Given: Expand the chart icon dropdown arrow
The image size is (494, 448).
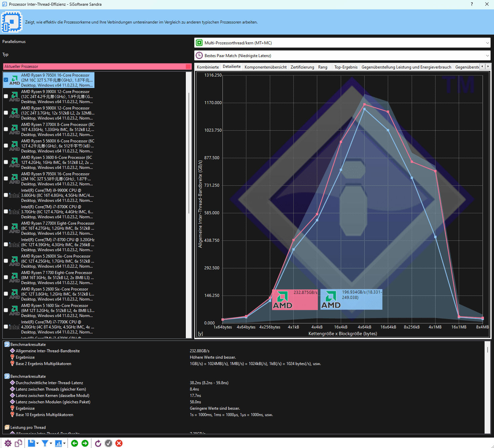Looking at the screenshot, I should pos(64,443).
